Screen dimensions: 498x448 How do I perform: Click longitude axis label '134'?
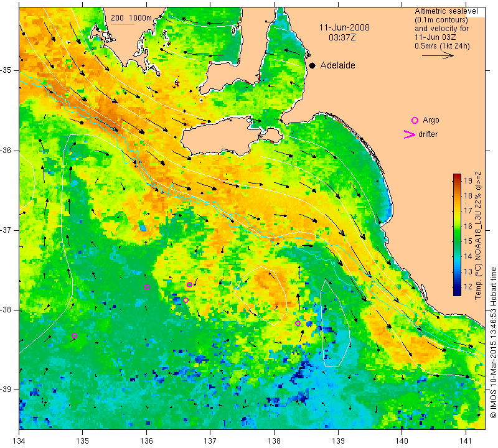tap(19, 441)
